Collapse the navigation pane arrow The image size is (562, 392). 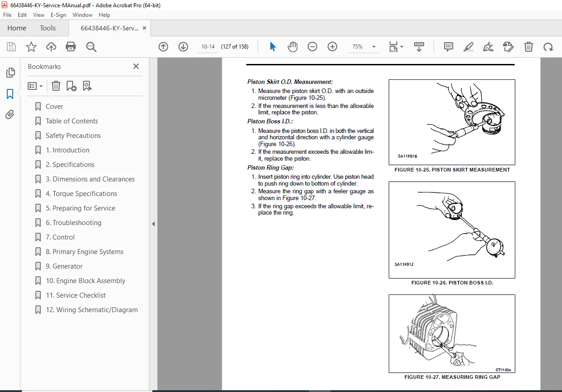(x=153, y=224)
